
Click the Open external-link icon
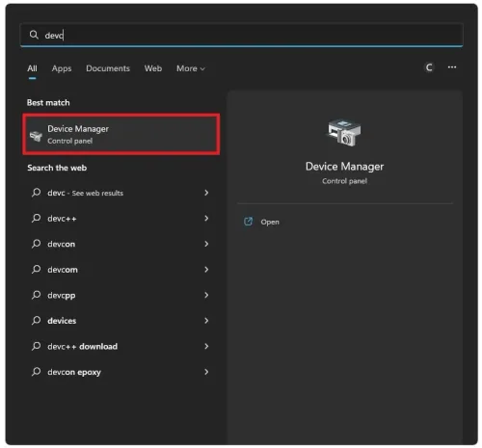248,222
